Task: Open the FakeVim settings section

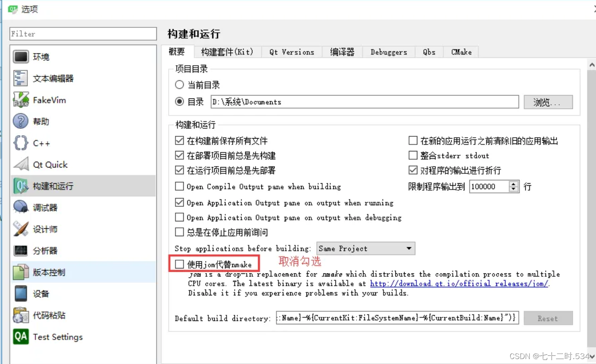Action: click(50, 99)
